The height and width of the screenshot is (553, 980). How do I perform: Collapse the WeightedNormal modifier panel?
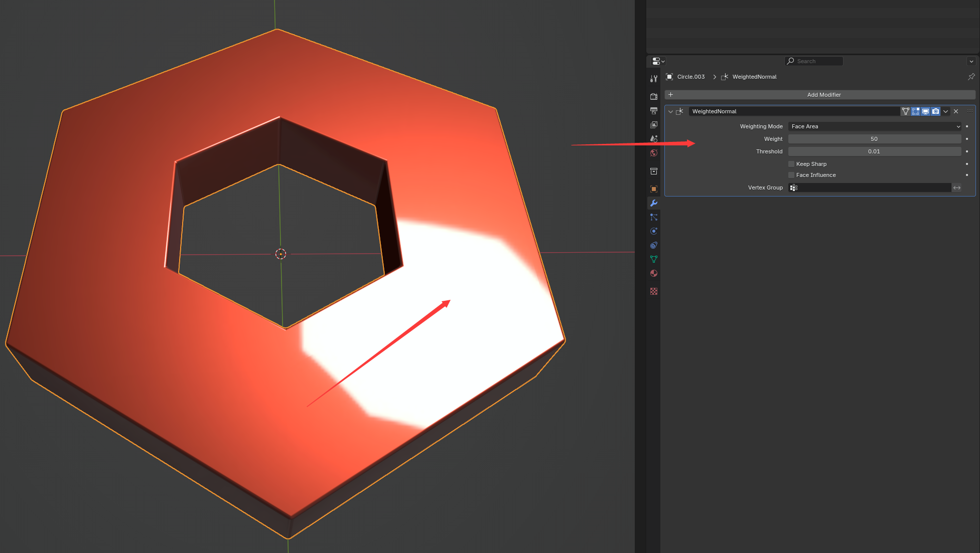[x=670, y=111]
